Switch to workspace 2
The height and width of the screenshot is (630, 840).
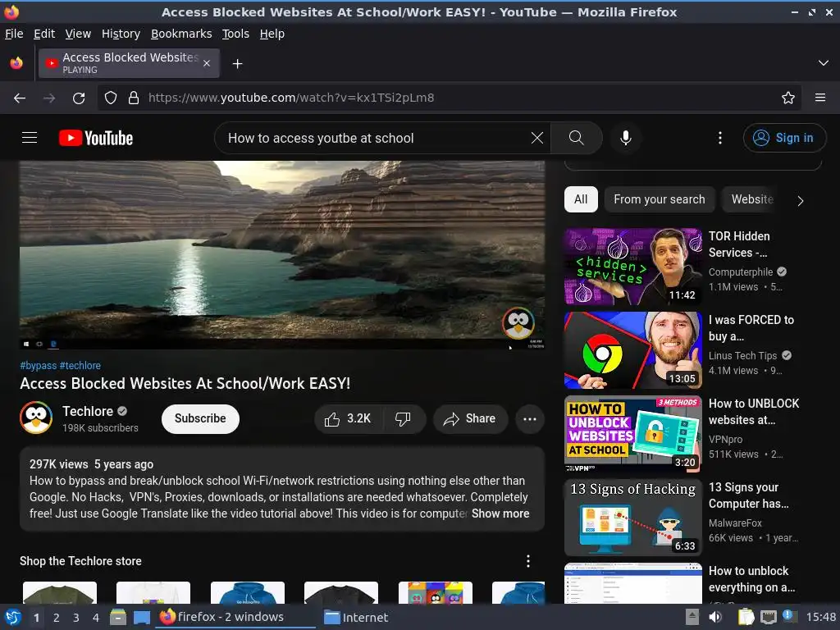[x=57, y=618]
